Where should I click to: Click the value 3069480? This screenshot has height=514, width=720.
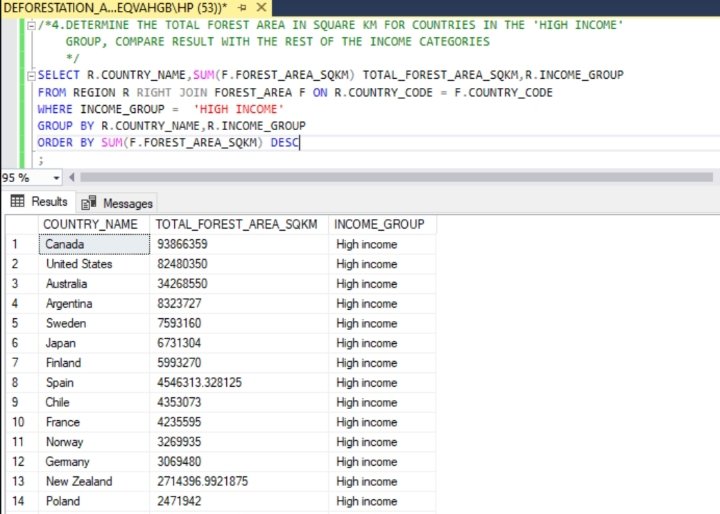[179, 462]
